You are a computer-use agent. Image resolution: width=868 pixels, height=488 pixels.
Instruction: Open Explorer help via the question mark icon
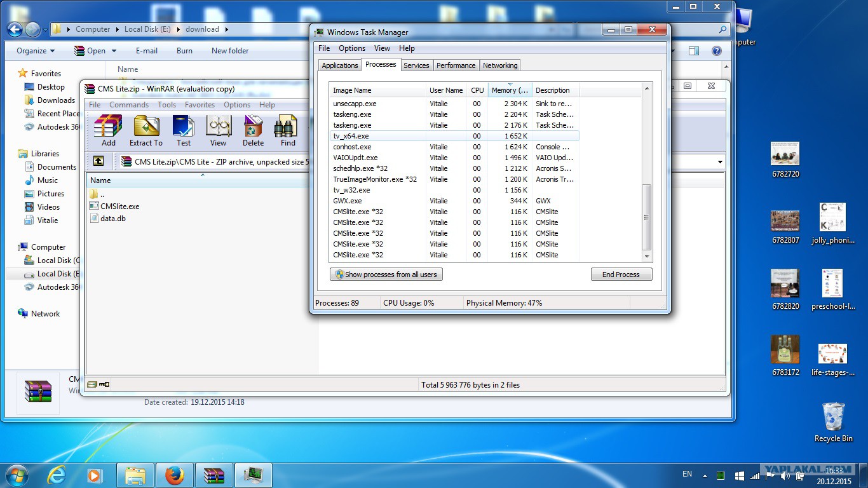pos(716,51)
